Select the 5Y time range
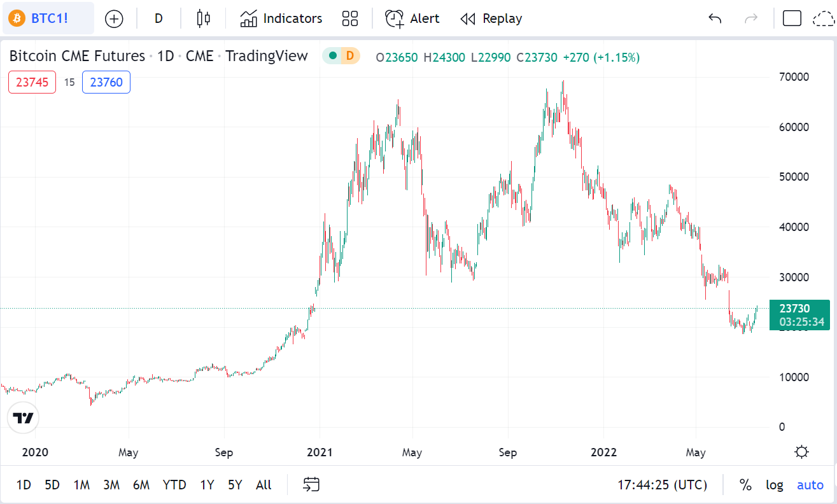The height and width of the screenshot is (504, 837). [235, 485]
